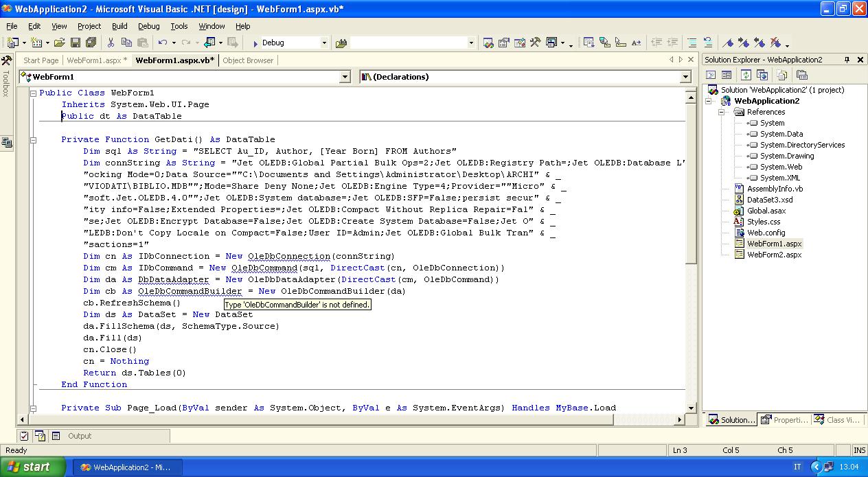This screenshot has height=477, width=868.
Task: Open the Properties Window toolbar icon
Action: pyautogui.click(x=504, y=43)
